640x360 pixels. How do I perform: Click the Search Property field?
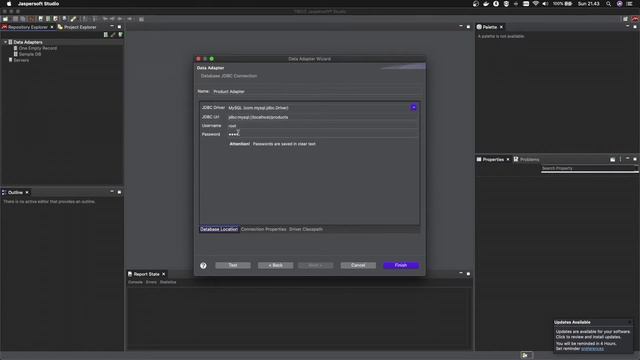(589, 169)
